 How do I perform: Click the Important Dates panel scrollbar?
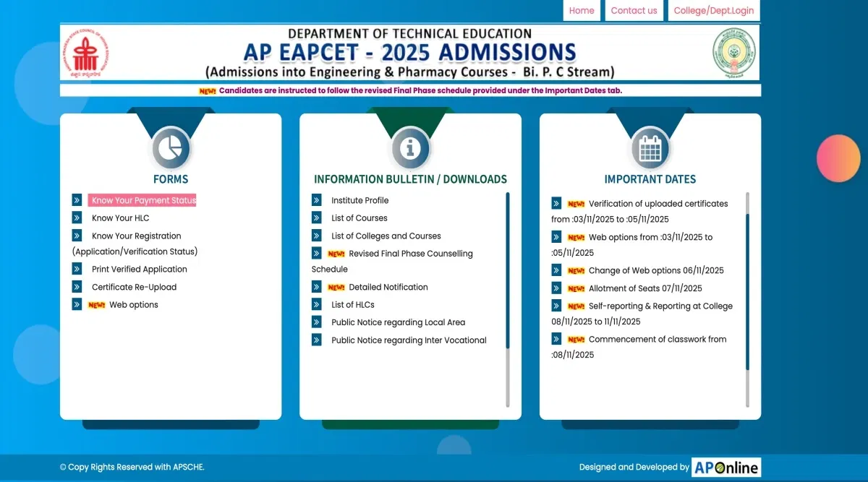coord(747,289)
